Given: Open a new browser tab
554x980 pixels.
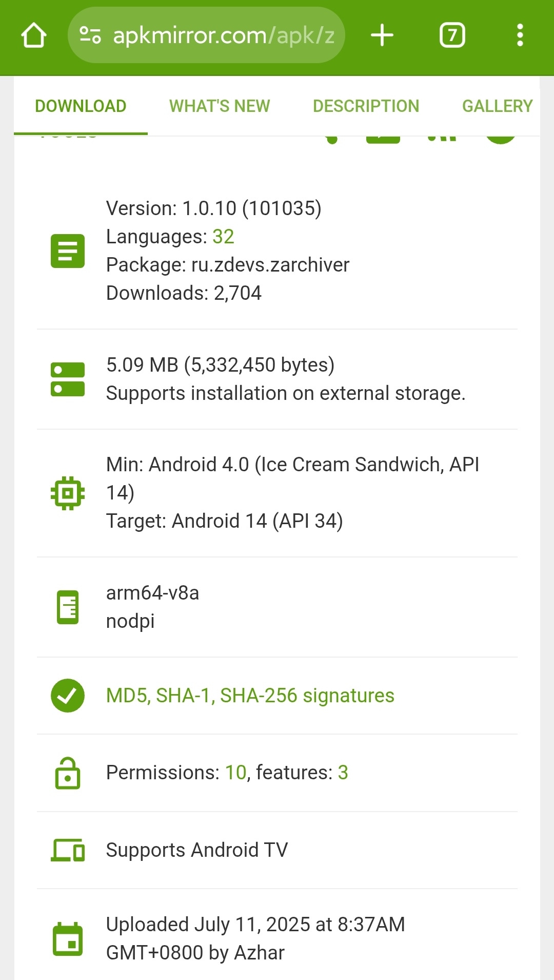Looking at the screenshot, I should click(382, 35).
